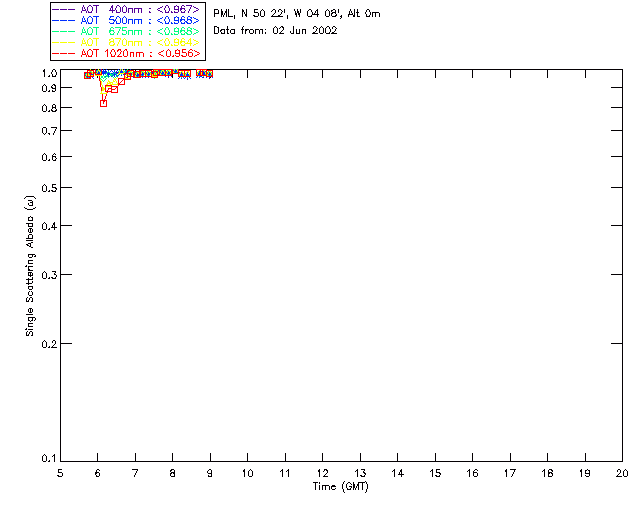The height and width of the screenshot is (512, 640).
Task: Click the AOT 675nm legend entry text
Action: tap(140, 31)
